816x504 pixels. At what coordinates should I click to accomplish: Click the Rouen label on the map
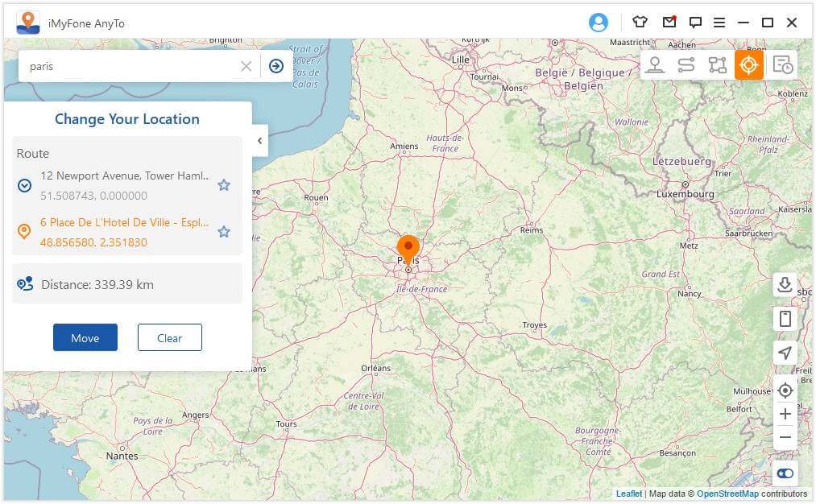click(x=317, y=197)
